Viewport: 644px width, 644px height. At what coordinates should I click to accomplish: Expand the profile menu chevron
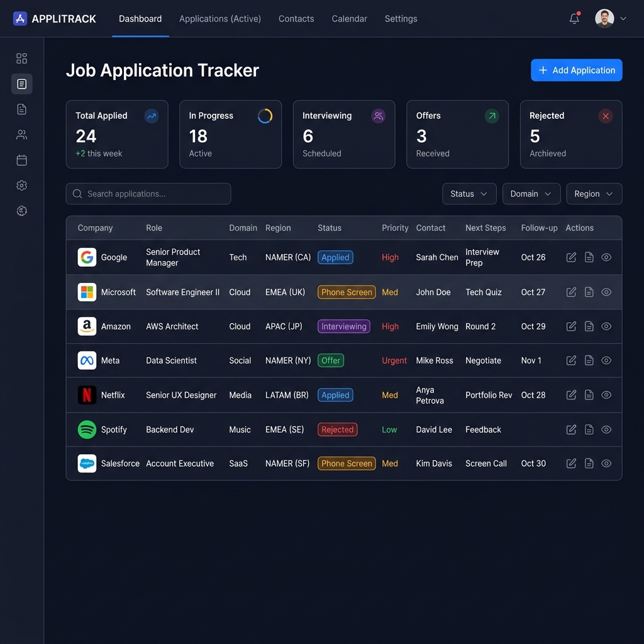(x=623, y=18)
